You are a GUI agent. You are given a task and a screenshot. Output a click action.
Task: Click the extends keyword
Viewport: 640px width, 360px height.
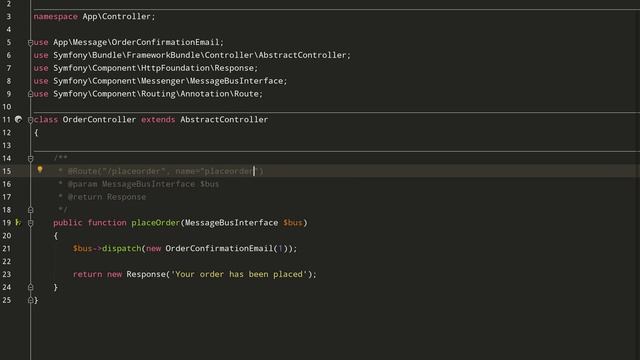[158, 120]
